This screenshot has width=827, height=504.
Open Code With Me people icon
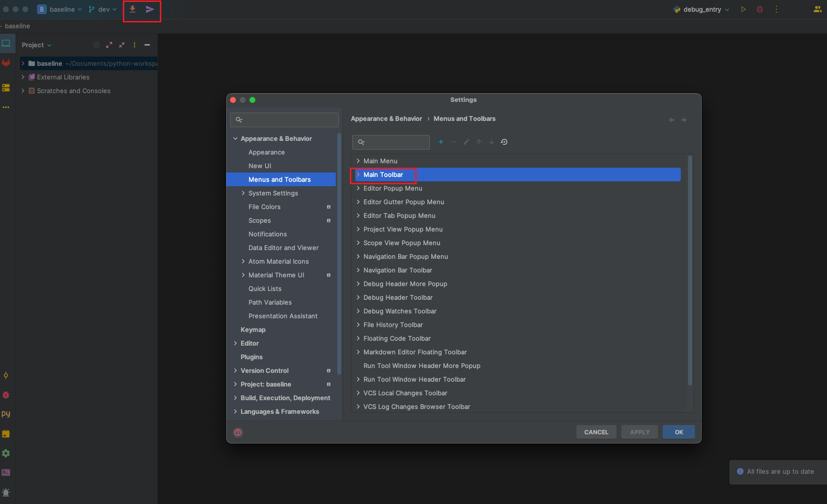(817, 9)
